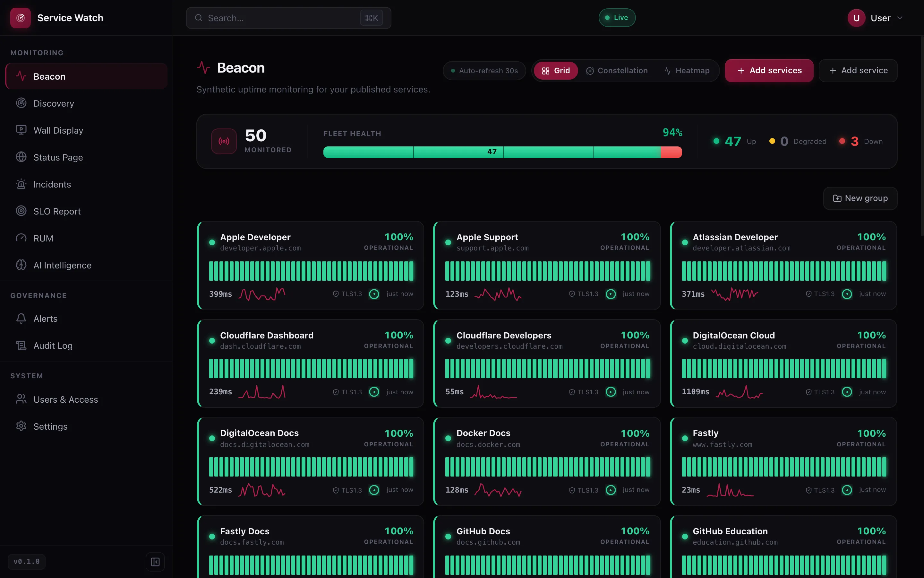
Task: Open the Discovery page
Action: 86,103
